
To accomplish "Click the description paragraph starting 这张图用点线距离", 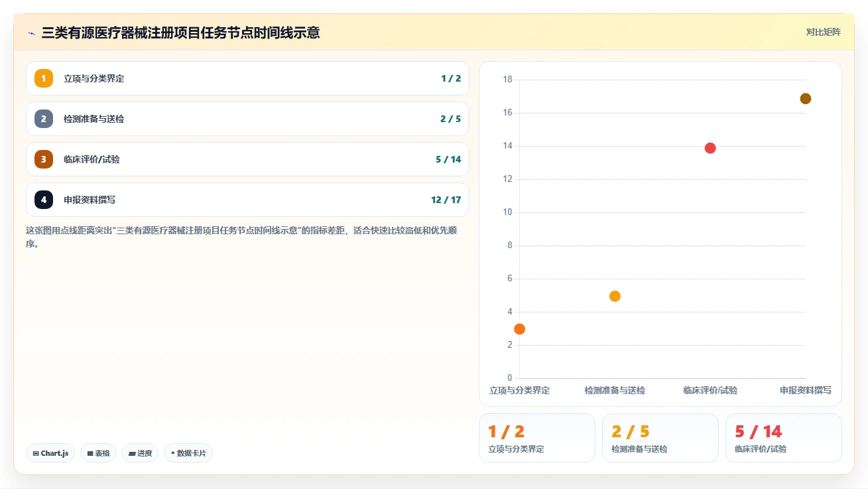I will [241, 237].
